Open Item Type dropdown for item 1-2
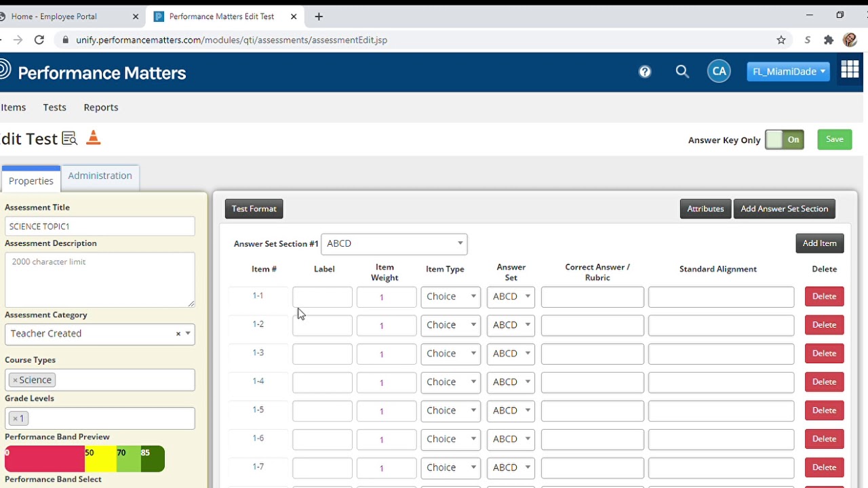This screenshot has width=868, height=488. point(450,325)
